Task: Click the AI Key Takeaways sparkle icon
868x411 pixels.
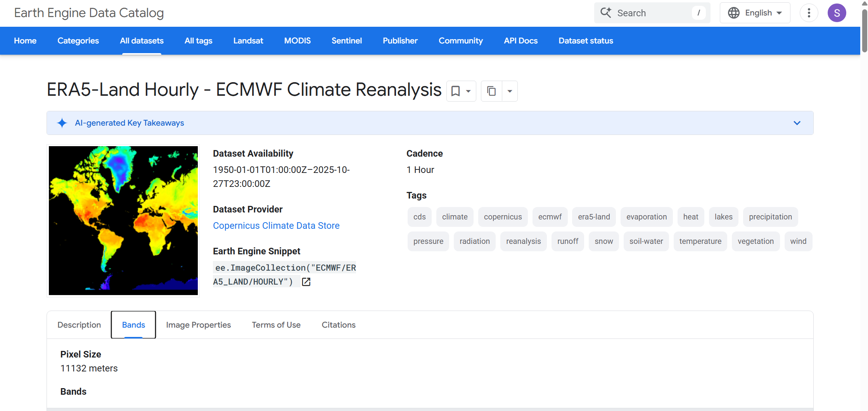Action: [x=62, y=123]
